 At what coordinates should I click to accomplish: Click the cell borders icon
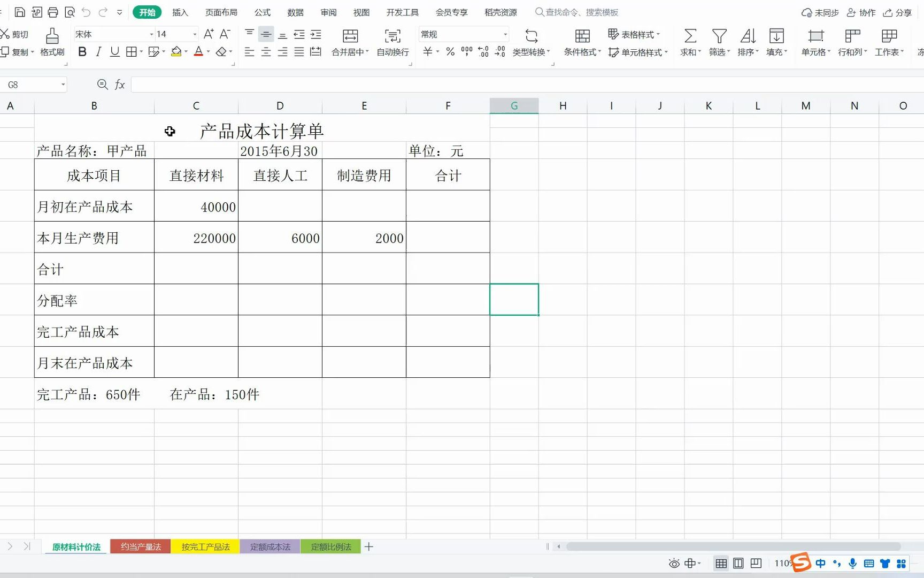[131, 51]
